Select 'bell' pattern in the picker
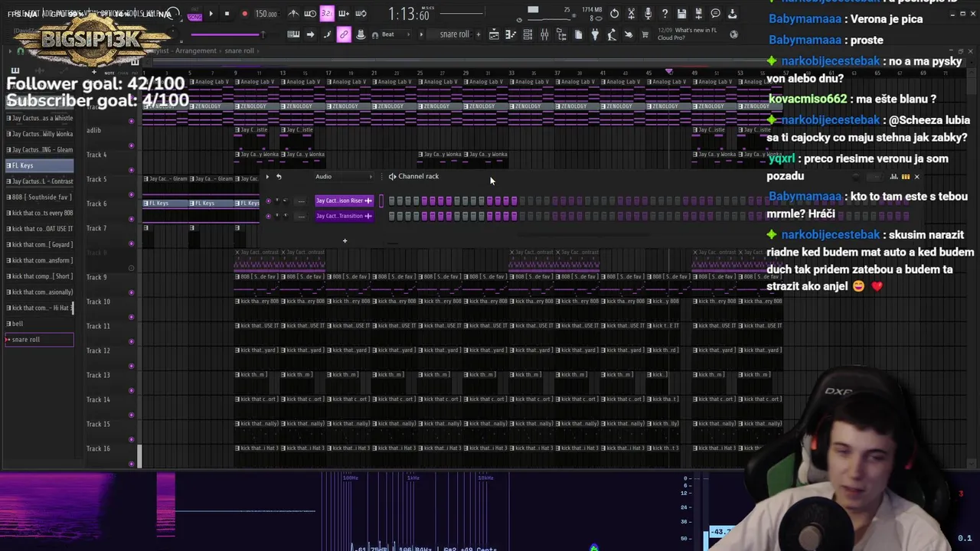The width and height of the screenshot is (980, 551). [x=40, y=324]
